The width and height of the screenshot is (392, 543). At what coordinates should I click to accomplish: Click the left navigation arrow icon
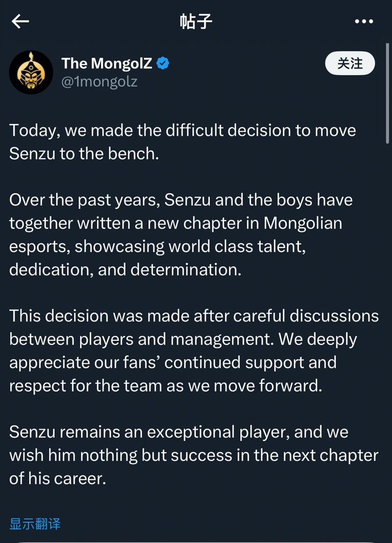(20, 21)
